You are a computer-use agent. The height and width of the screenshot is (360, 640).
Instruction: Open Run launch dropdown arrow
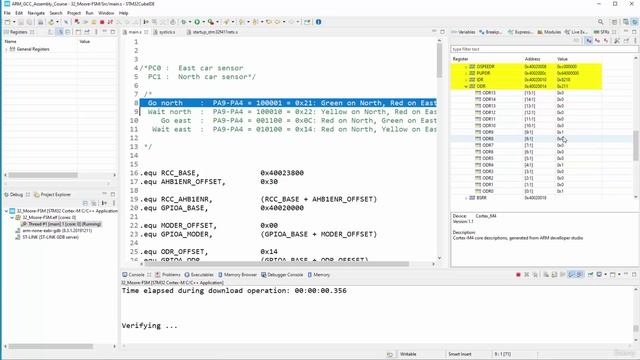(204, 22)
